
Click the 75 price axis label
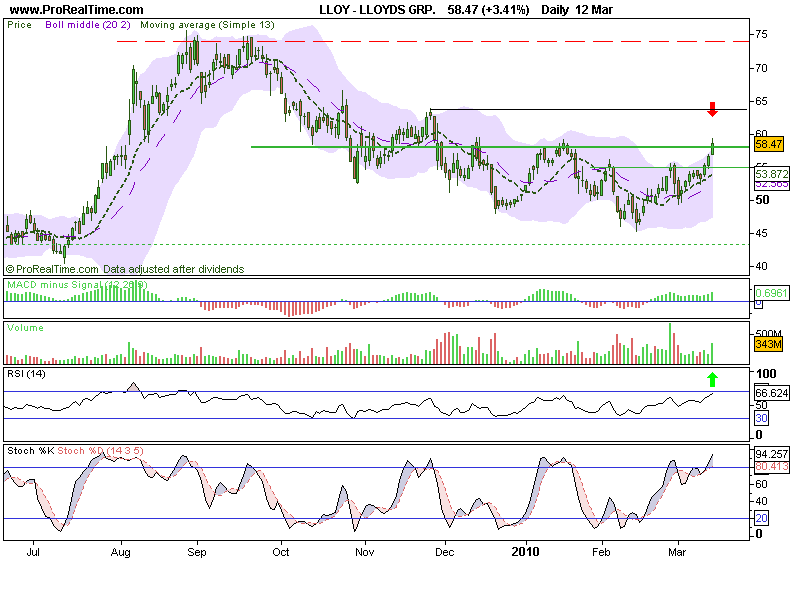761,34
